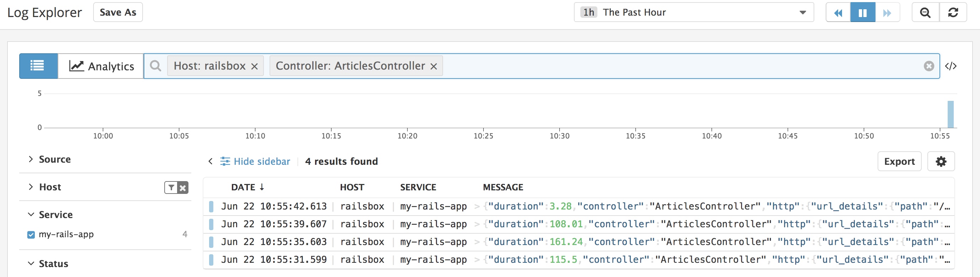Click the MESSAGE column header
This screenshot has width=980, height=277.
[503, 187]
